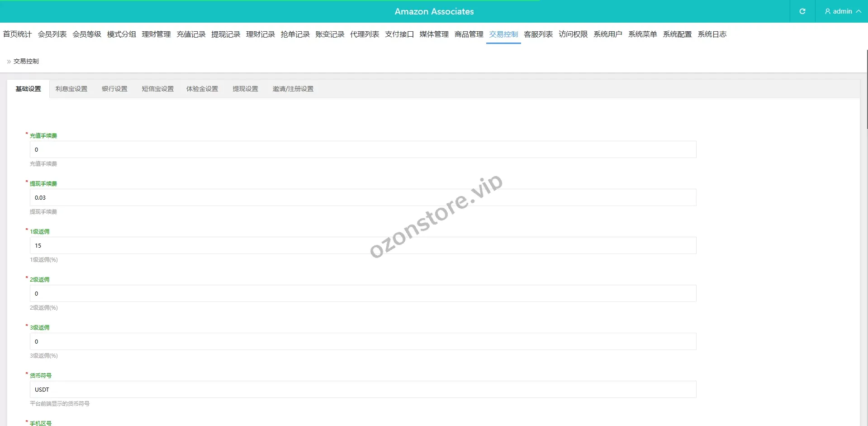This screenshot has width=868, height=426.
Task: Switch to the 利息宝设置 tab
Action: (71, 89)
